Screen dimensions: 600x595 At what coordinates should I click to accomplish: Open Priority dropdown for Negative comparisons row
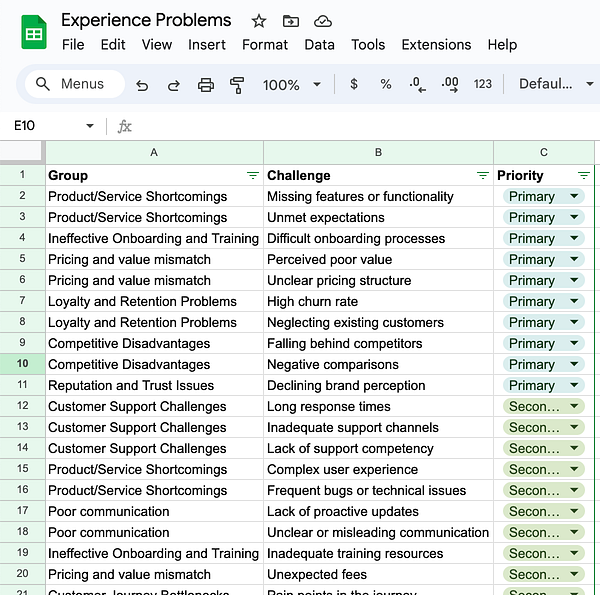click(x=574, y=364)
